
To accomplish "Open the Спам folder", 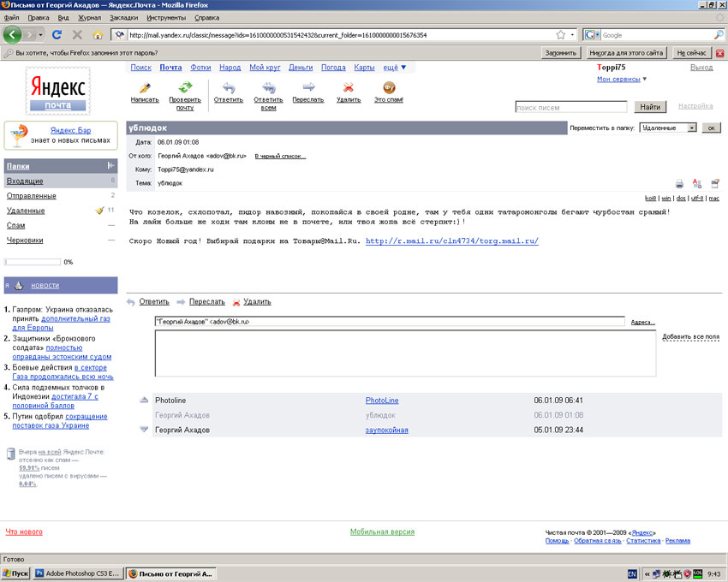I will click(15, 226).
